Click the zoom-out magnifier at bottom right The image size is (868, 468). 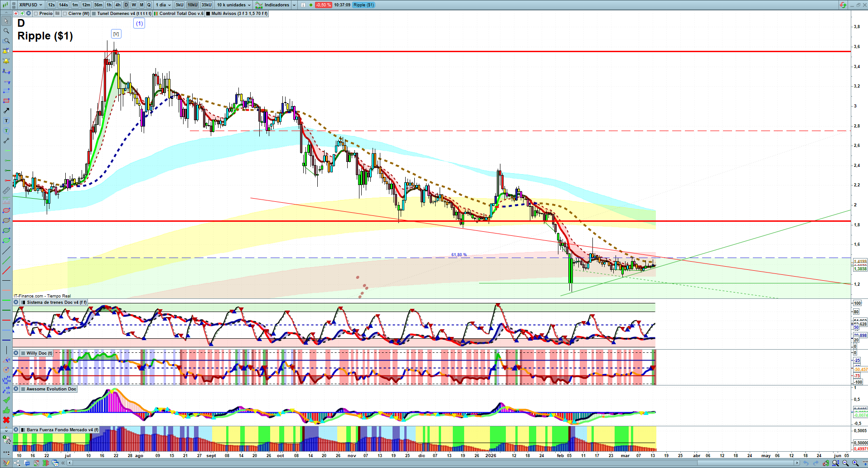coord(845,463)
